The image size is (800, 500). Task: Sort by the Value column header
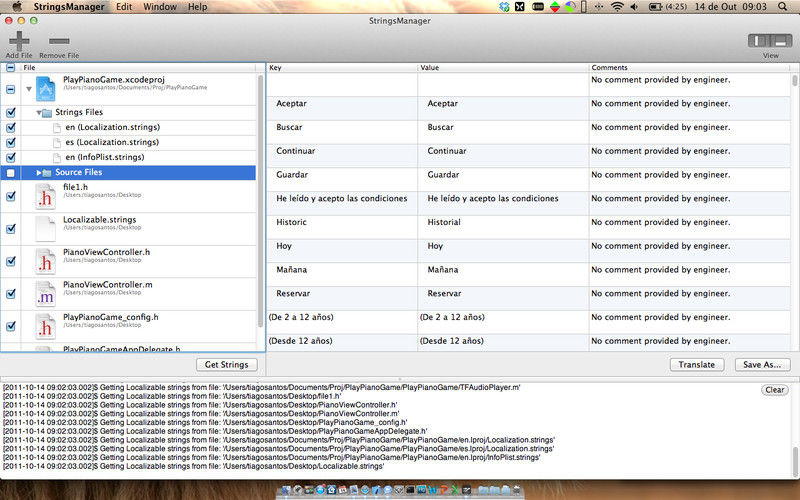503,67
